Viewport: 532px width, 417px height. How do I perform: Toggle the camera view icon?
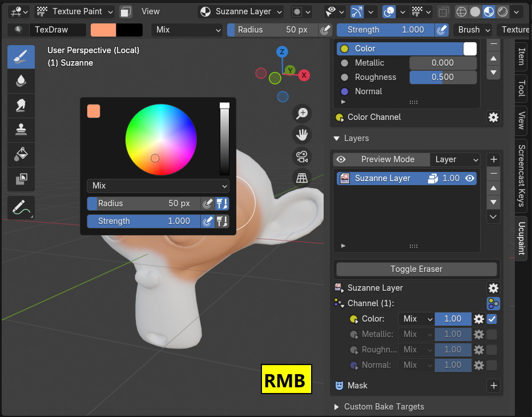[x=301, y=156]
